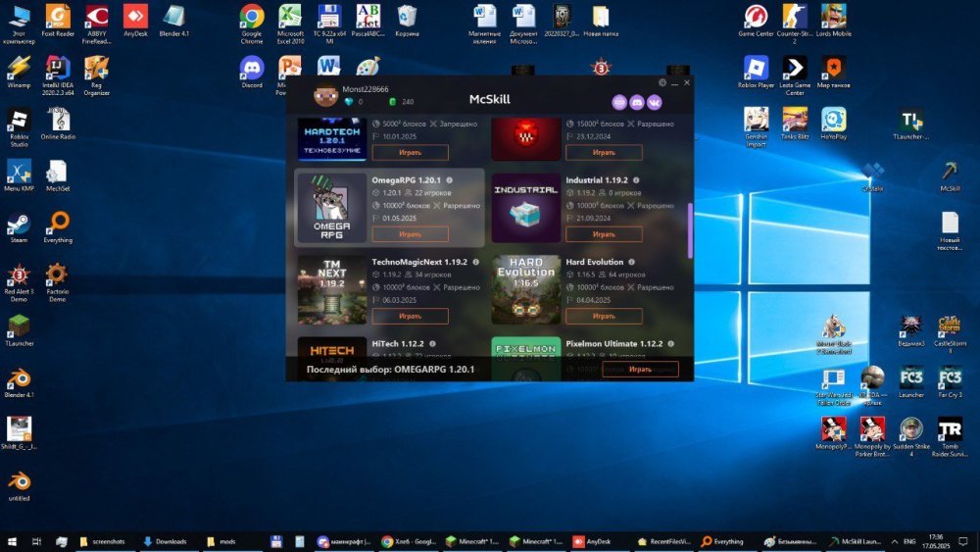
Task: Show info for Industrial 1.19.2 server
Action: click(636, 180)
